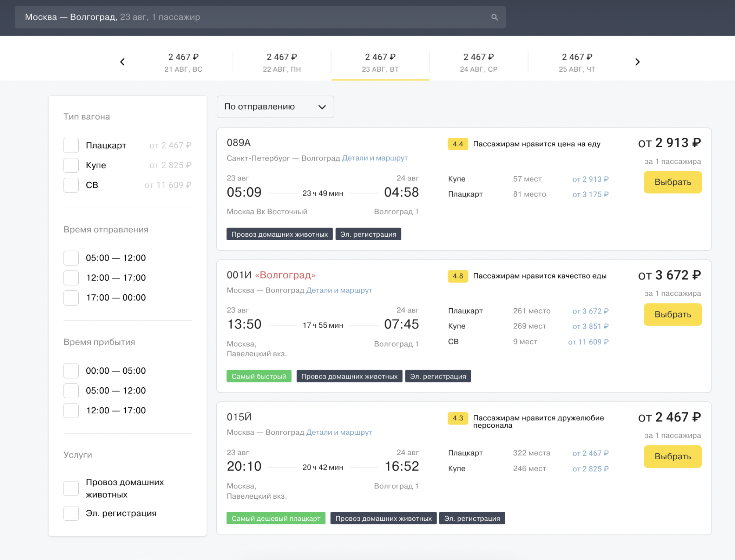Image resolution: width=735 pixels, height=560 pixels.
Task: Select the 23 АВГ, ВТ date tab
Action: (x=380, y=62)
